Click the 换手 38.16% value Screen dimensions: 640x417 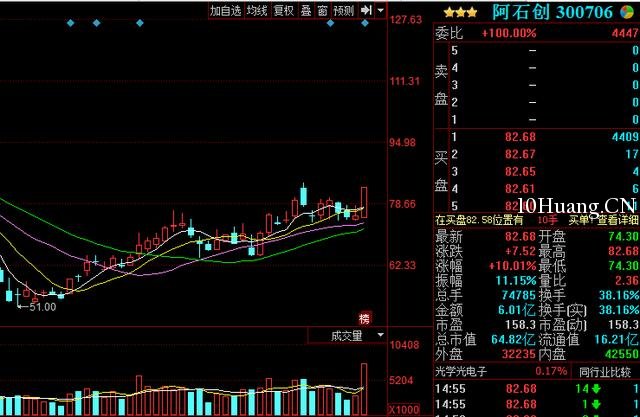click(x=619, y=295)
